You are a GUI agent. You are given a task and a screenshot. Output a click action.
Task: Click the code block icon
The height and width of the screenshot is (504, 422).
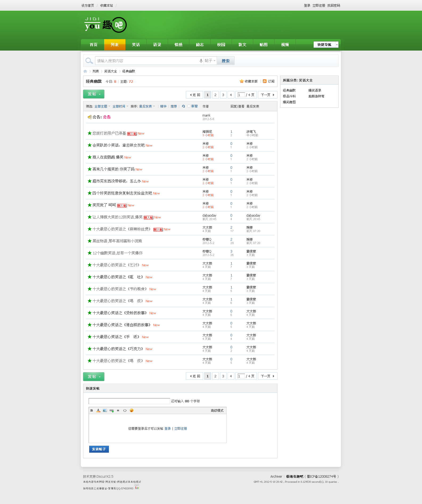click(125, 410)
